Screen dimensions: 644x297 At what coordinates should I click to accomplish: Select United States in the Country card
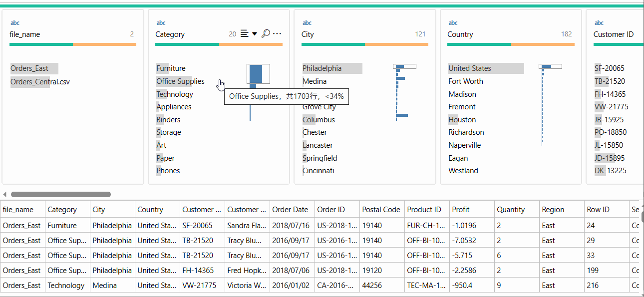click(x=486, y=68)
